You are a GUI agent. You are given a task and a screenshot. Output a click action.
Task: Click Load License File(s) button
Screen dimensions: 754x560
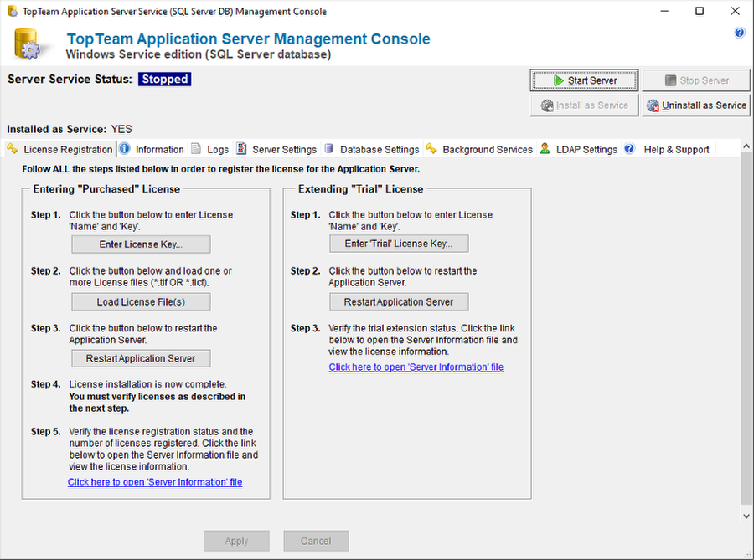point(141,301)
